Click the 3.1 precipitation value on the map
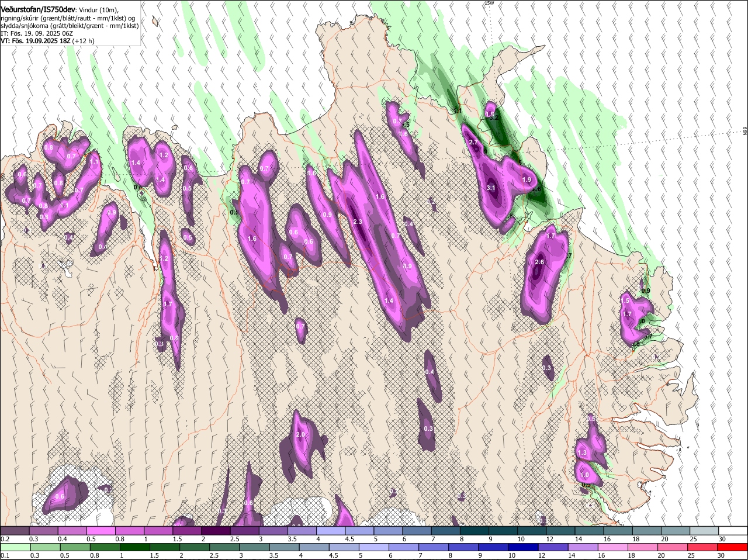The image size is (748, 560). tap(491, 188)
